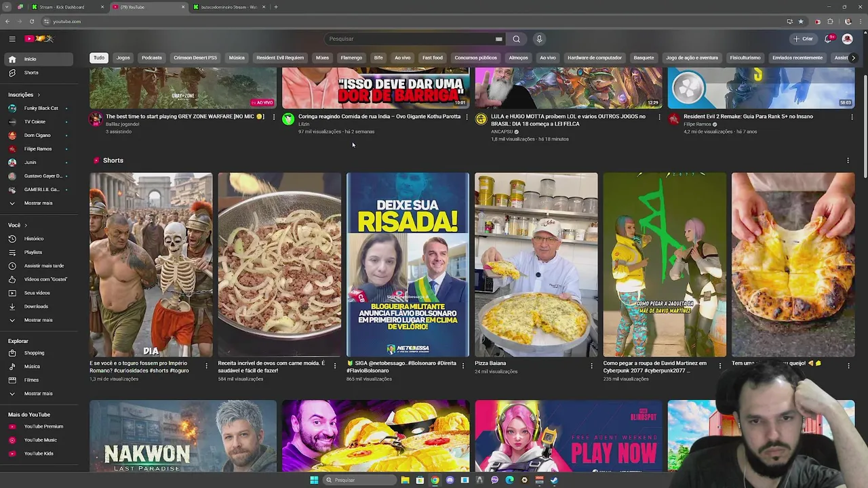
Task: Click in the Pesquisar search field
Action: (410, 39)
